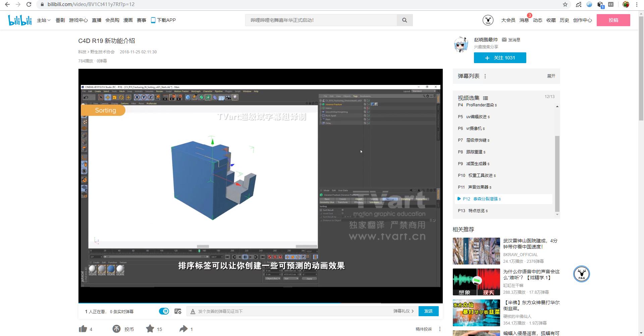The width and height of the screenshot is (644, 336).
Task: Open Render Settings via the toolbar icon
Action: (180, 97)
